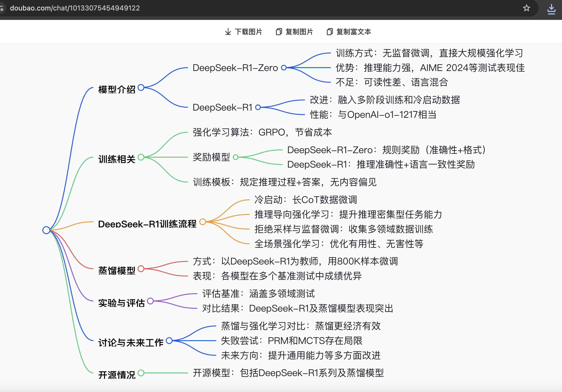Click the text 改进：融入多阶段训练和冷启动数据

pos(385,100)
